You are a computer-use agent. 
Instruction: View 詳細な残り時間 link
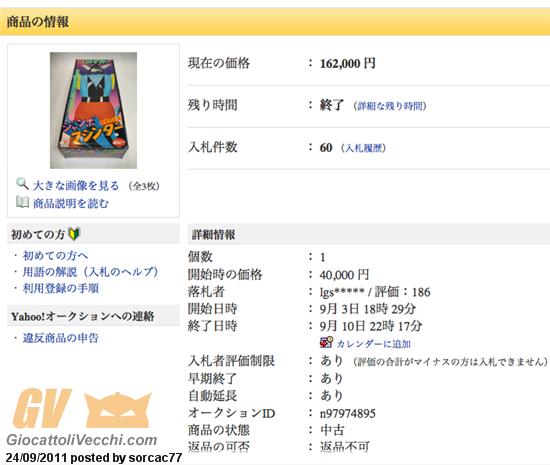[x=390, y=106]
